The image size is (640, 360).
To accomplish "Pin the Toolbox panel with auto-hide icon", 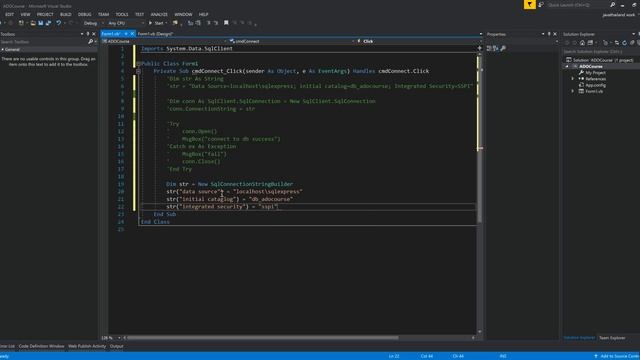I will [88, 34].
